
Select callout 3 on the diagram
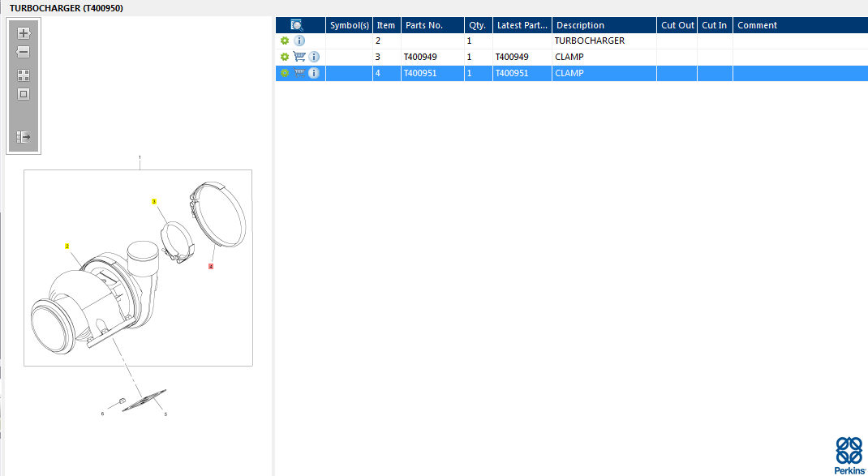154,201
